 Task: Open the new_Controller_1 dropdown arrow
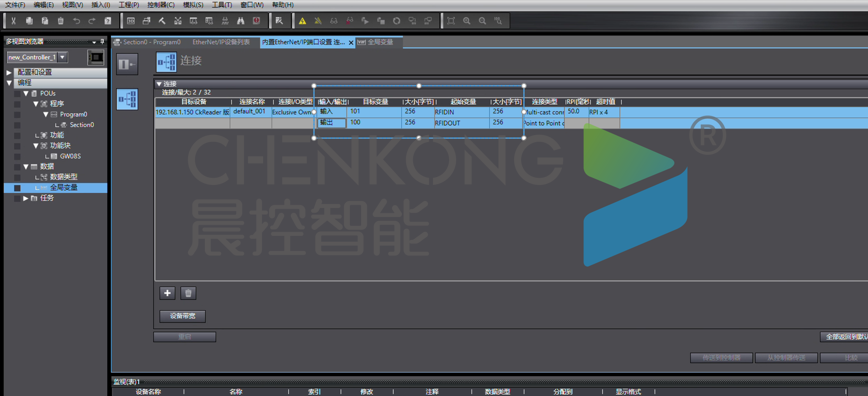click(x=62, y=57)
